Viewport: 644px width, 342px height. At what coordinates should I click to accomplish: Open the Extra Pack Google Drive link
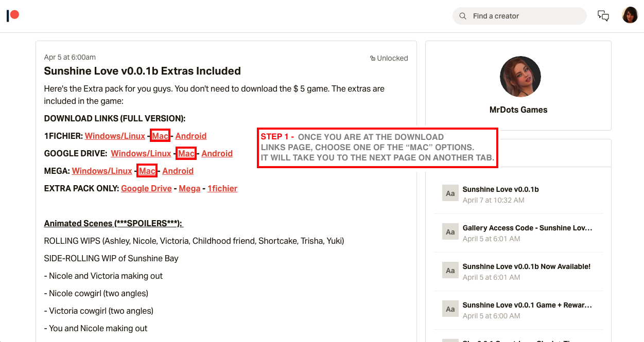pyautogui.click(x=146, y=188)
